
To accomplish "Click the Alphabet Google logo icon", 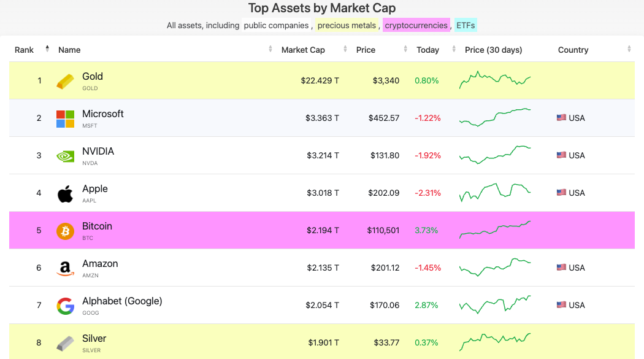I will (x=65, y=306).
